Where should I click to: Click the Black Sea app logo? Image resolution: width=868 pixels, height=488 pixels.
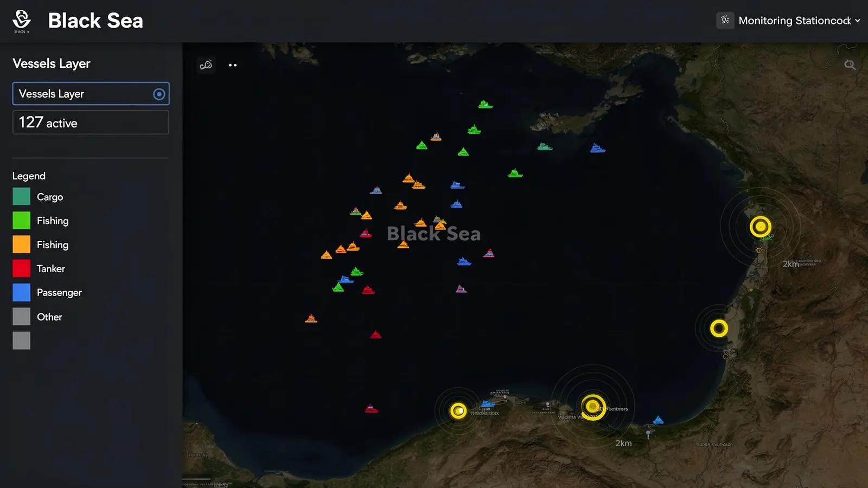point(21,21)
